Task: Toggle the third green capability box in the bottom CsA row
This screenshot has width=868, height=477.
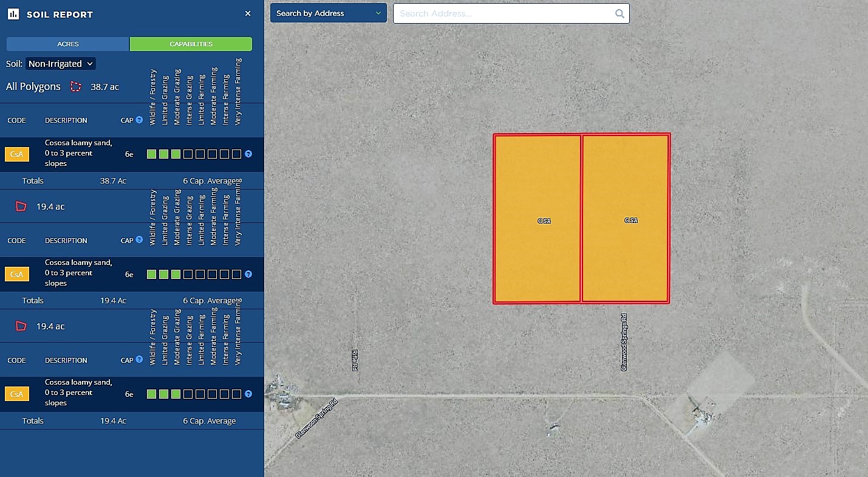Action: coord(176,394)
